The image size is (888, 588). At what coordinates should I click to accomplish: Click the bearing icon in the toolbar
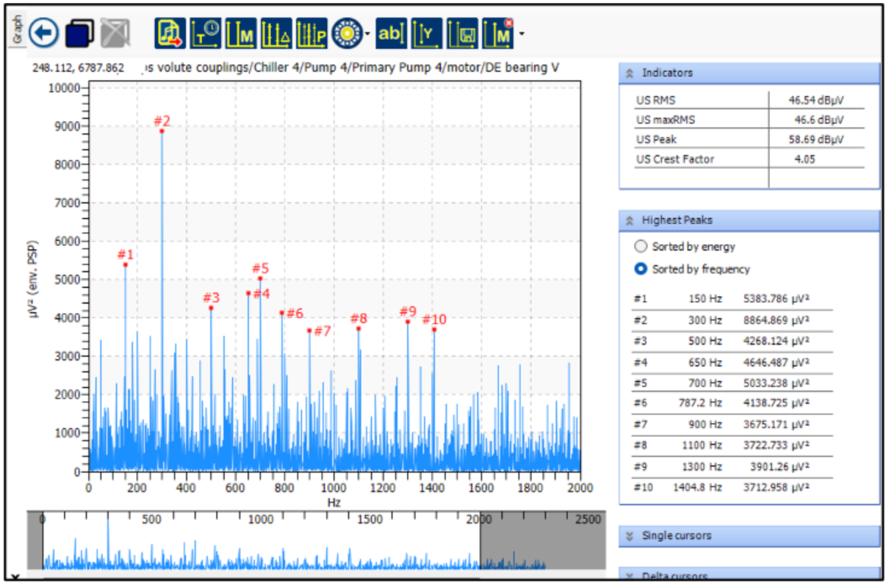(x=347, y=33)
